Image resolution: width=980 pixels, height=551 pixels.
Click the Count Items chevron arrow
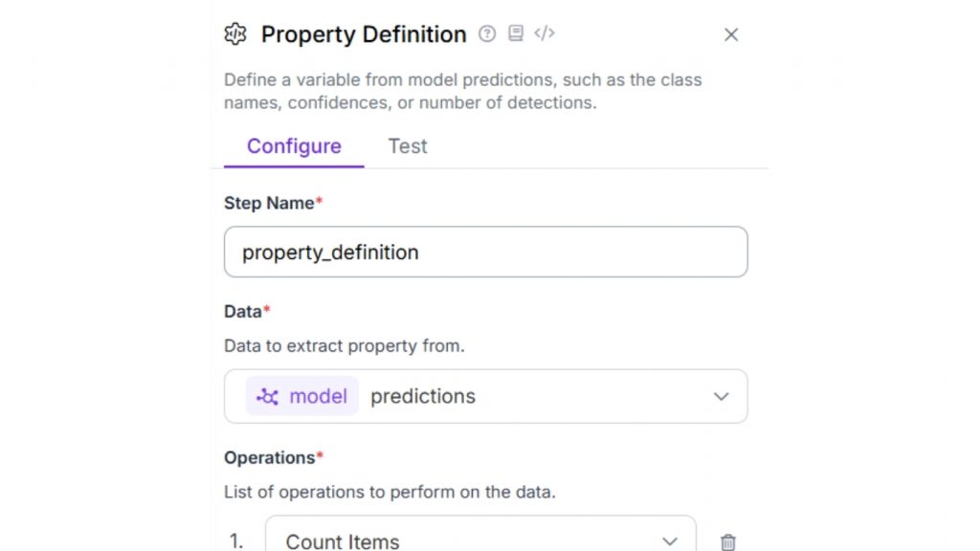670,541
